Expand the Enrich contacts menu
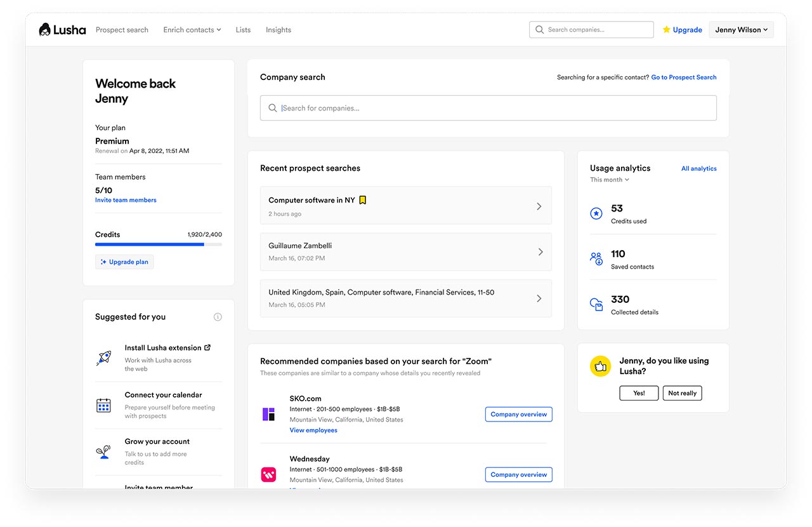Screen dimensions: 812x527 tap(192, 30)
